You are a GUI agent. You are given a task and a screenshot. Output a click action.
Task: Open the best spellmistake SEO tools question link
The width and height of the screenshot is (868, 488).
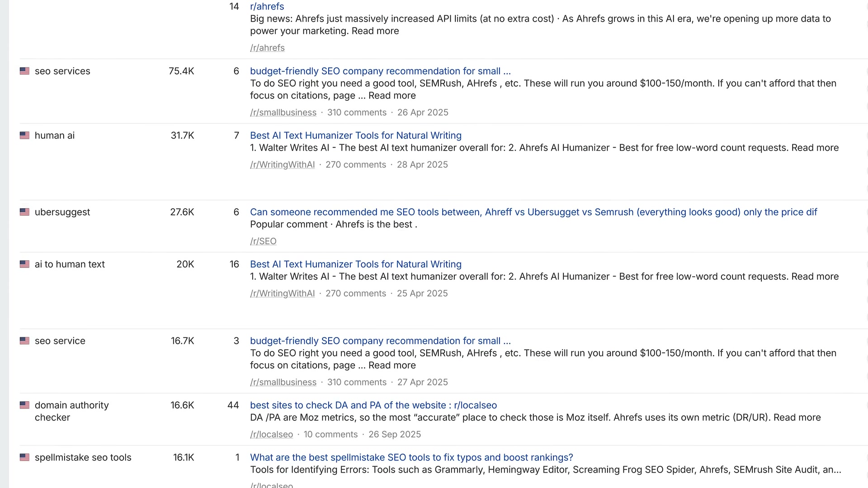coord(411,458)
